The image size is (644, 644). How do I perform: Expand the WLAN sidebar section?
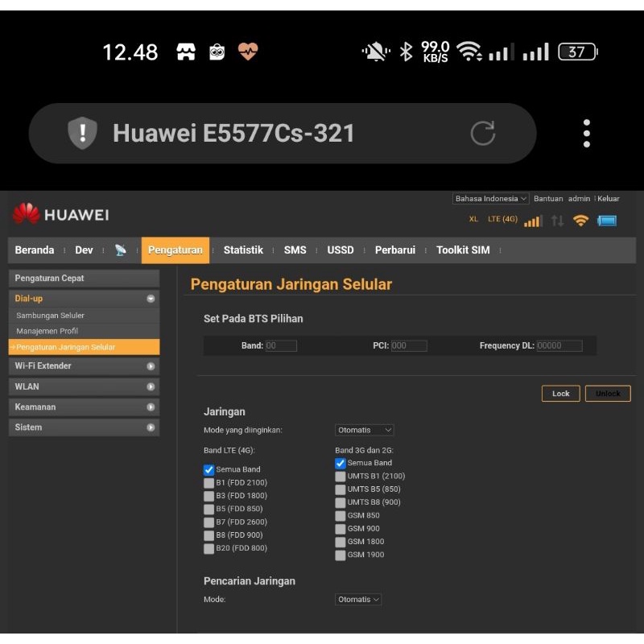coord(84,386)
